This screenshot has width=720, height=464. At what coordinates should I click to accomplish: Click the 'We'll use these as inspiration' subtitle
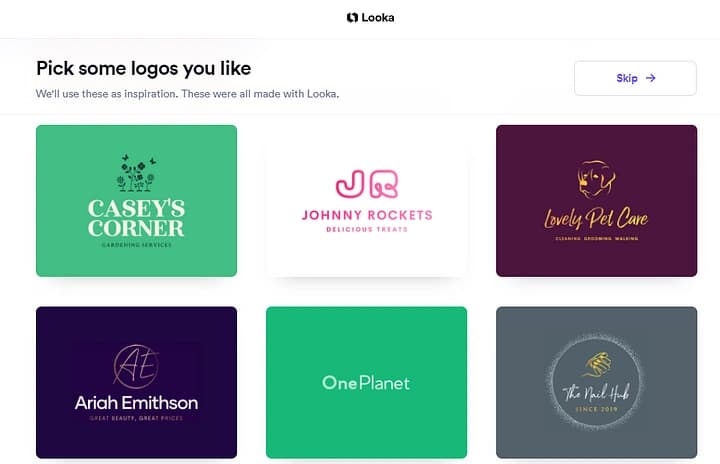click(187, 94)
